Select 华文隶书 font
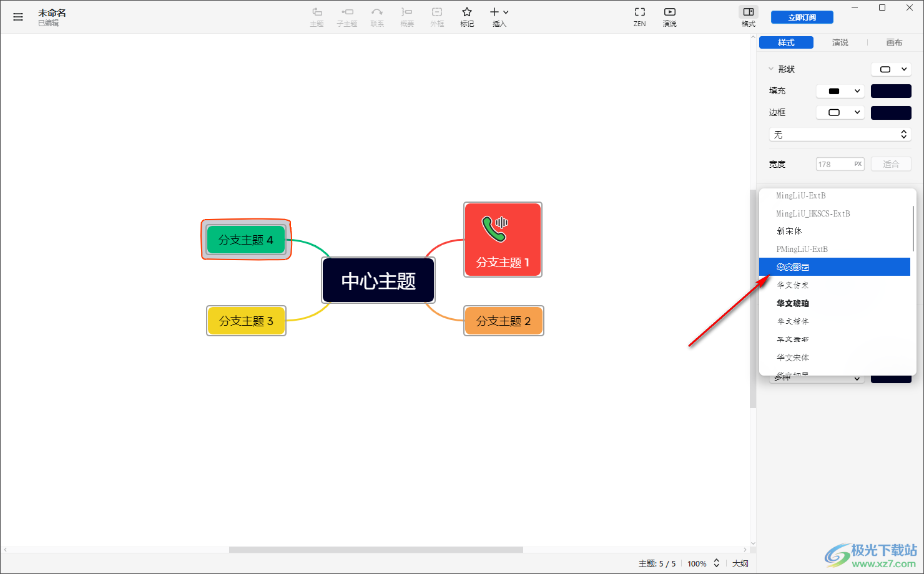The height and width of the screenshot is (574, 924). (x=835, y=339)
